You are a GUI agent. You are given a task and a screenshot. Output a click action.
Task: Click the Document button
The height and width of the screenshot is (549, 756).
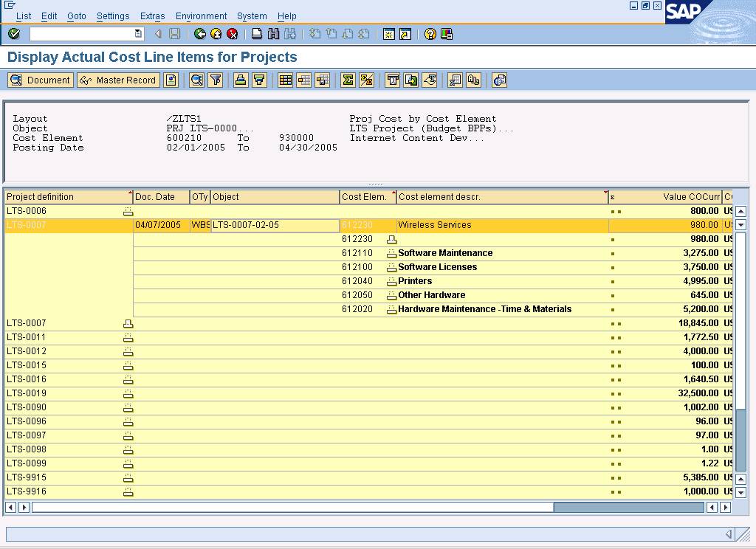(41, 80)
